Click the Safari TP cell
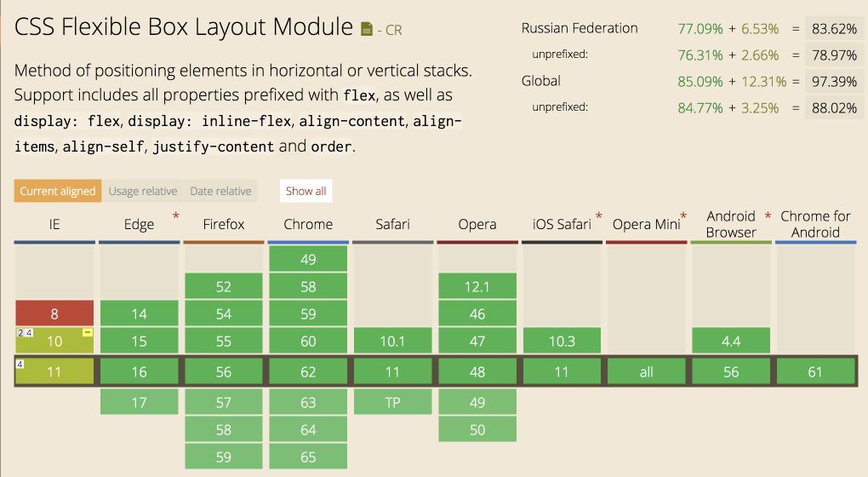Image resolution: width=868 pixels, height=477 pixels. click(x=392, y=403)
